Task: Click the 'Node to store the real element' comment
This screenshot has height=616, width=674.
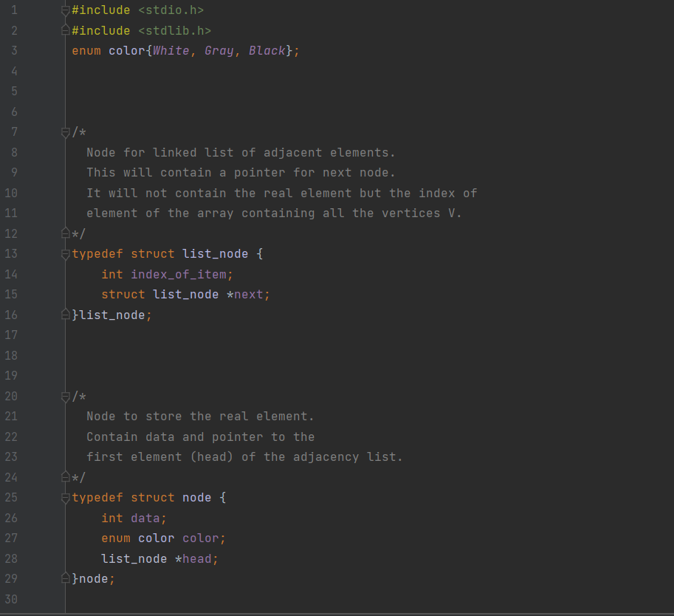Action: 200,417
